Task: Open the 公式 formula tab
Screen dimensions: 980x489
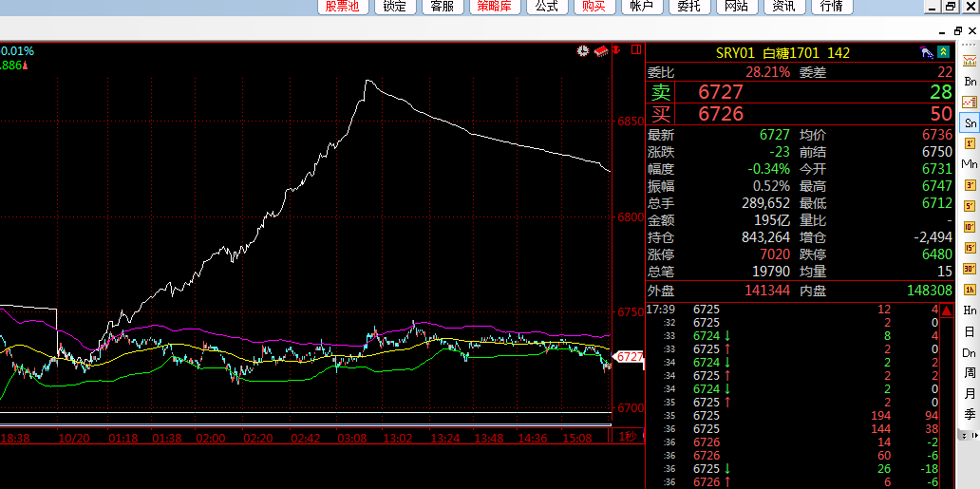Action: point(547,7)
